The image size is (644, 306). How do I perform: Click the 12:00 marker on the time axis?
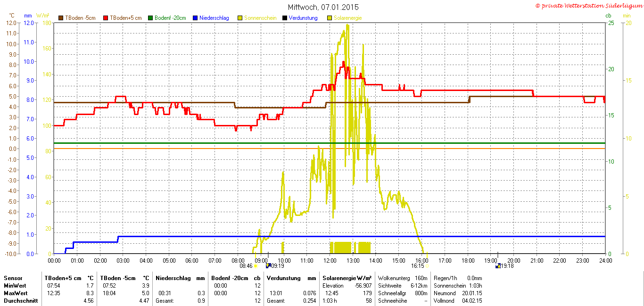[330, 260]
